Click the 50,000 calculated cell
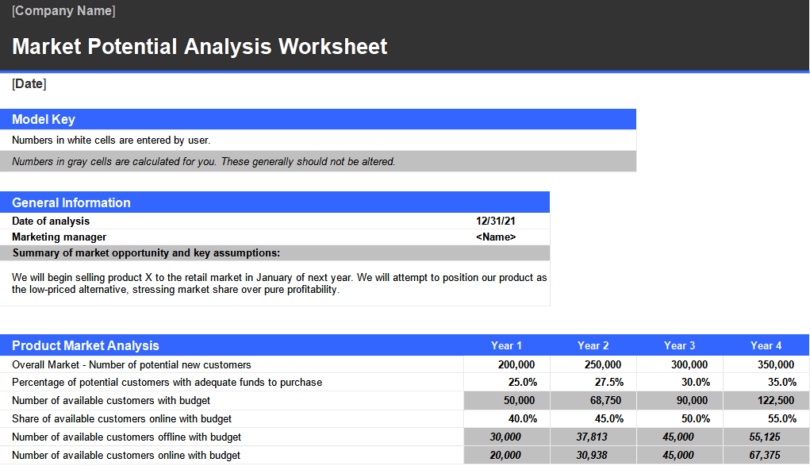 pos(507,400)
